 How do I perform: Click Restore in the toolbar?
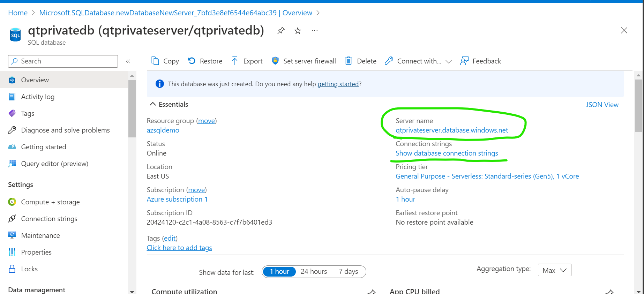205,61
